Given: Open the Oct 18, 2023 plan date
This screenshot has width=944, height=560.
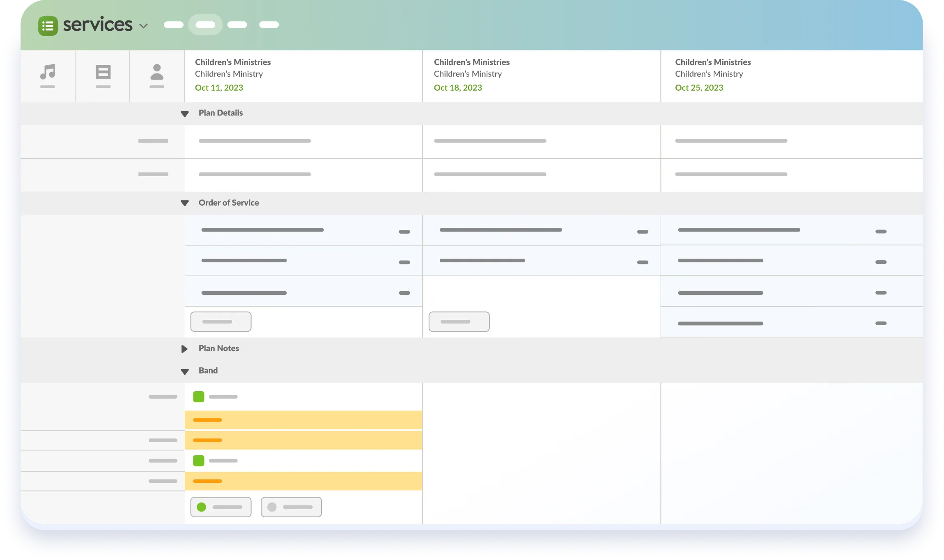Looking at the screenshot, I should pyautogui.click(x=458, y=88).
